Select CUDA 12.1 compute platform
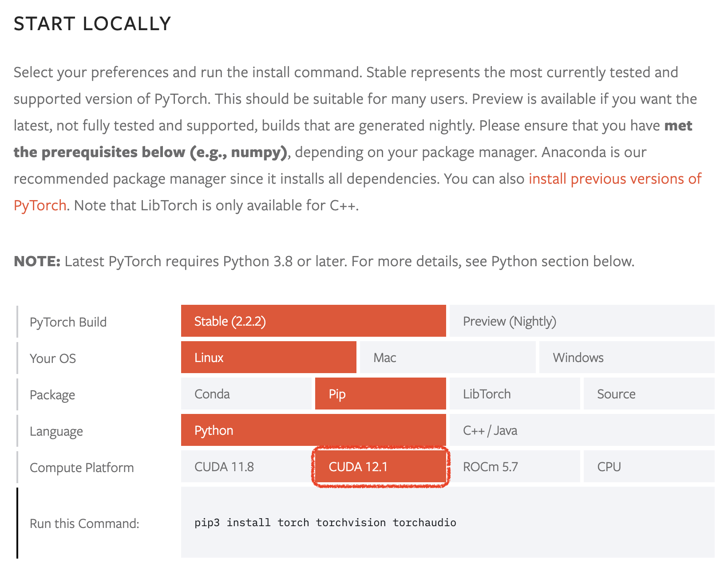728x567 pixels. tap(380, 466)
